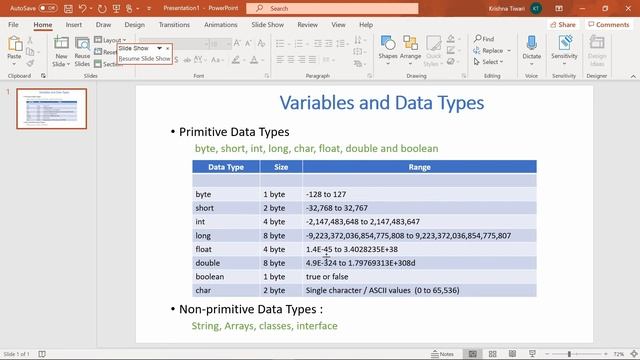Open Customize Quick Access Toolbar menu
The height and width of the screenshot is (360, 640).
click(x=149, y=8)
